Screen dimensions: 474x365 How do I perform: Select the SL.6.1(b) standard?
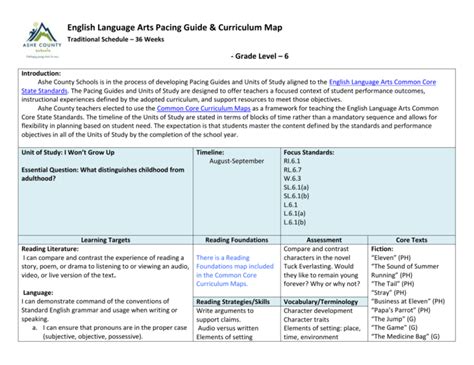tap(296, 196)
